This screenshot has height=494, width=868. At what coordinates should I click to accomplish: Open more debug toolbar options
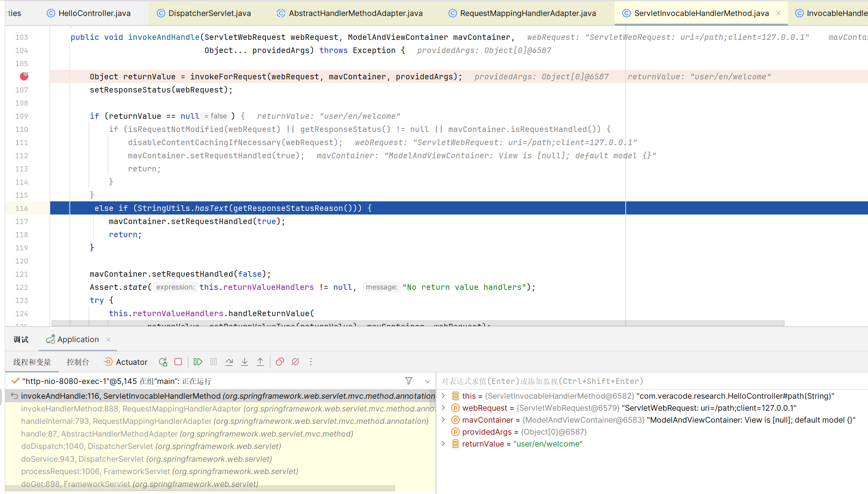coord(311,362)
